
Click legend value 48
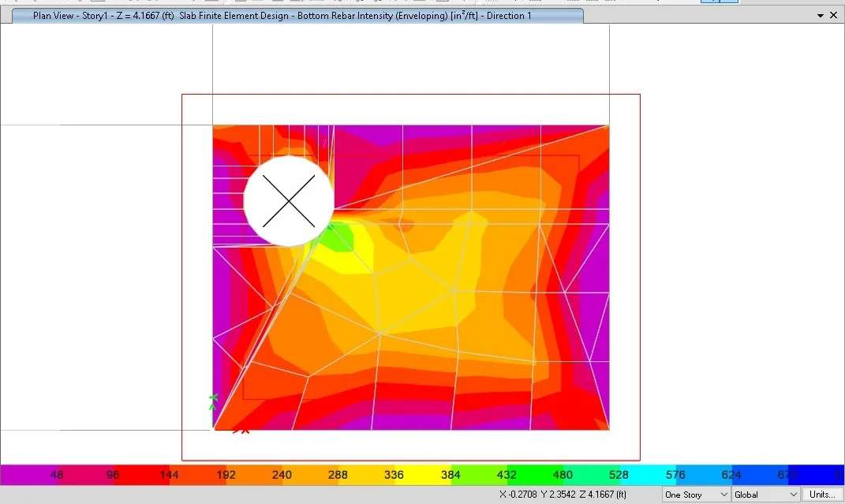pyautogui.click(x=57, y=475)
